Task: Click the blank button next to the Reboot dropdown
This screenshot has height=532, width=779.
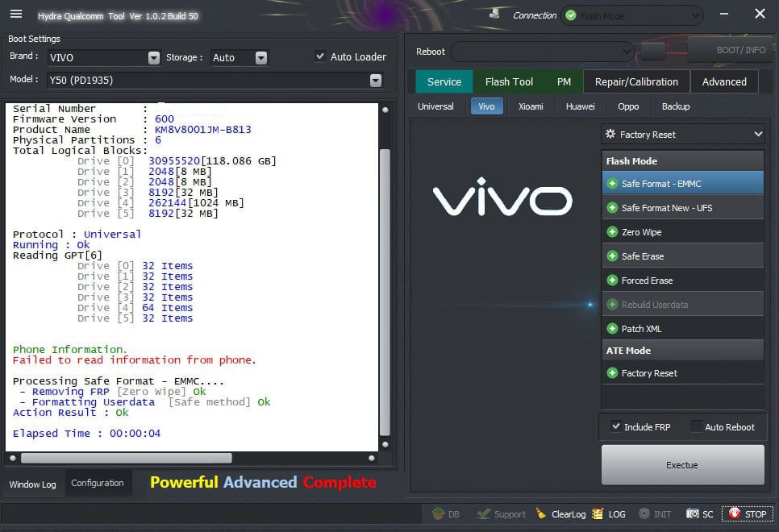Action: (x=653, y=51)
